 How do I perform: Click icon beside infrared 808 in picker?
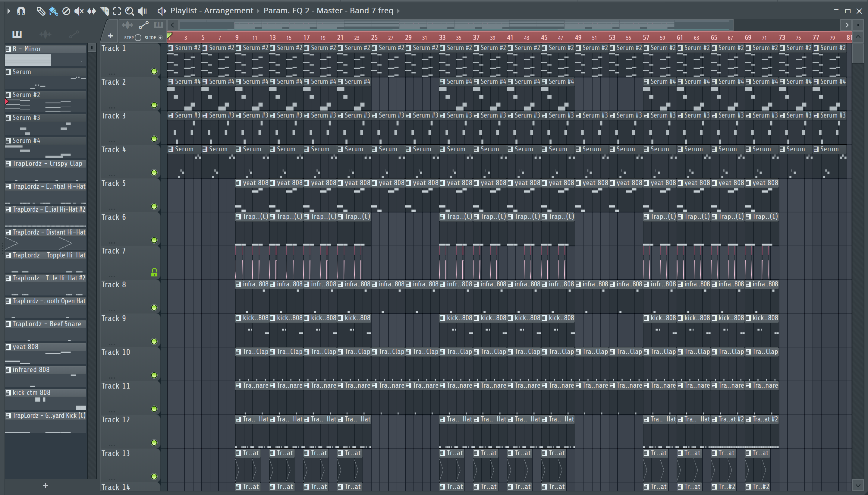[8, 370]
